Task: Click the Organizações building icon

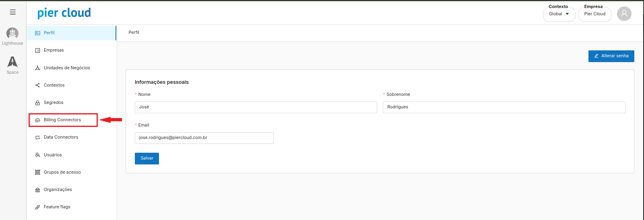Action: click(x=37, y=190)
